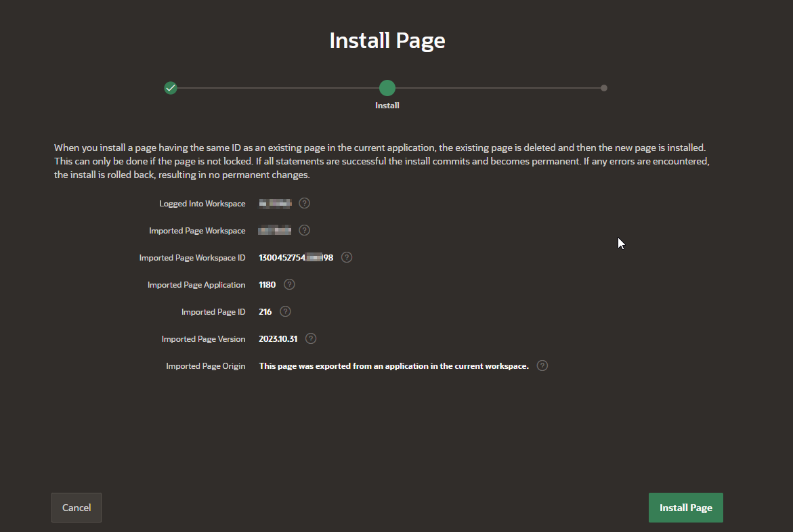793x532 pixels.
Task: Open help for Imported Page Version
Action: 310,338
